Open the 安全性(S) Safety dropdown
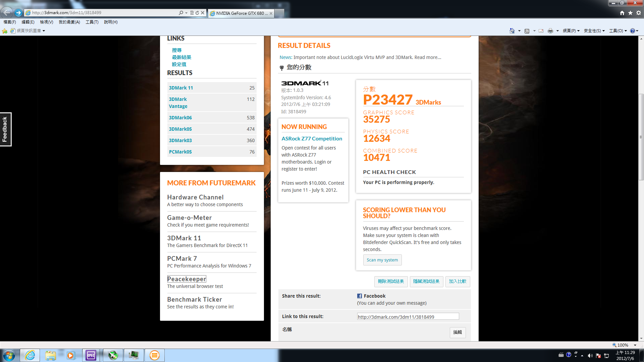Screen dimensions: 644x362 (x=594, y=31)
